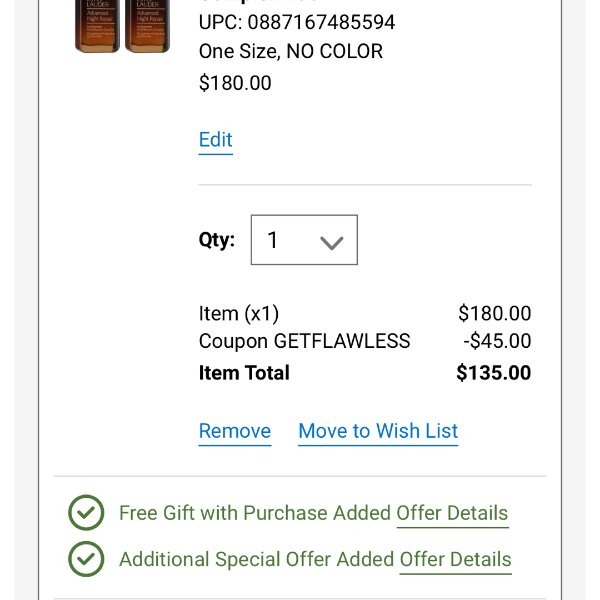Click the One Size, NO COLOR text
The height and width of the screenshot is (600, 600).
tap(291, 51)
